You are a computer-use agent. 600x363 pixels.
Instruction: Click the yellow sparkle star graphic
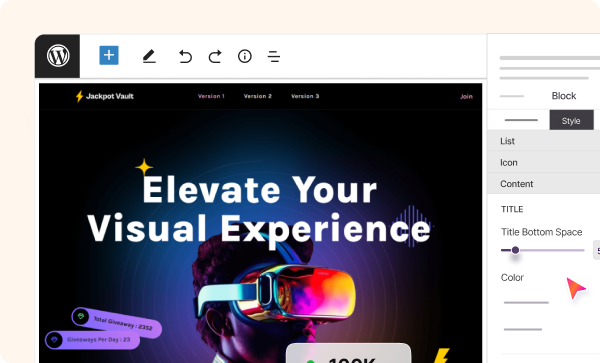(144, 167)
